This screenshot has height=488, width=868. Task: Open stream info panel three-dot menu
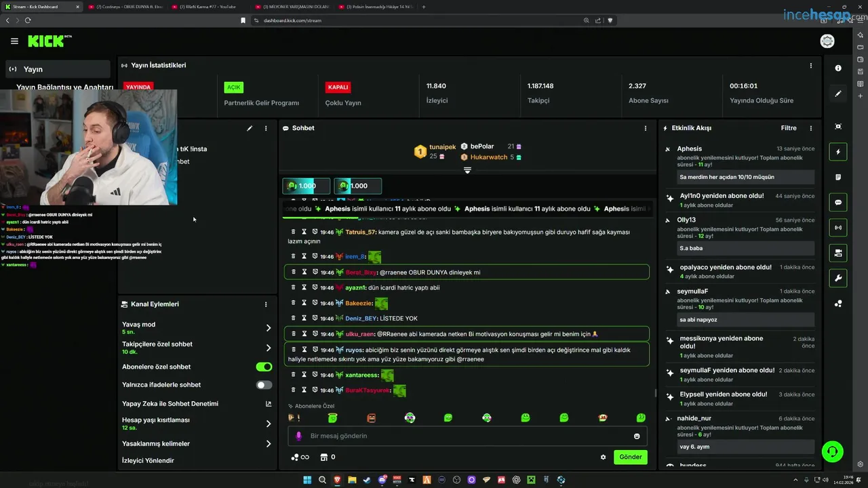pyautogui.click(x=266, y=128)
